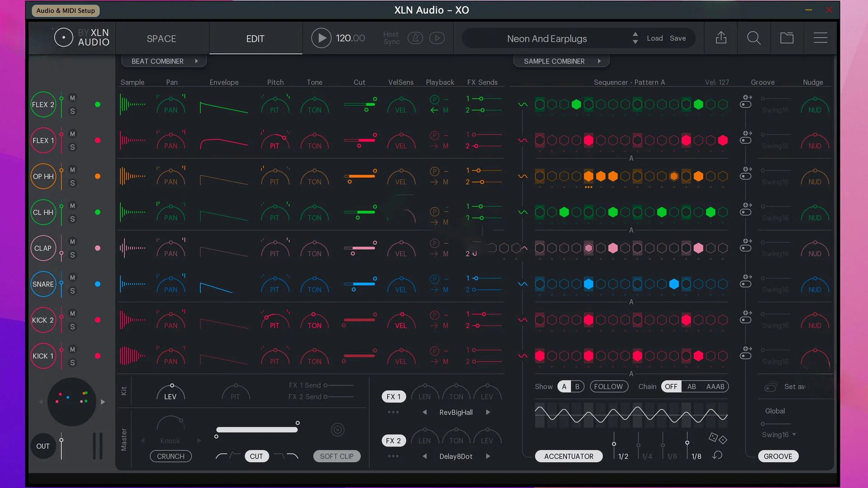868x488 pixels.
Task: Set chain mode to AB
Action: pos(692,386)
